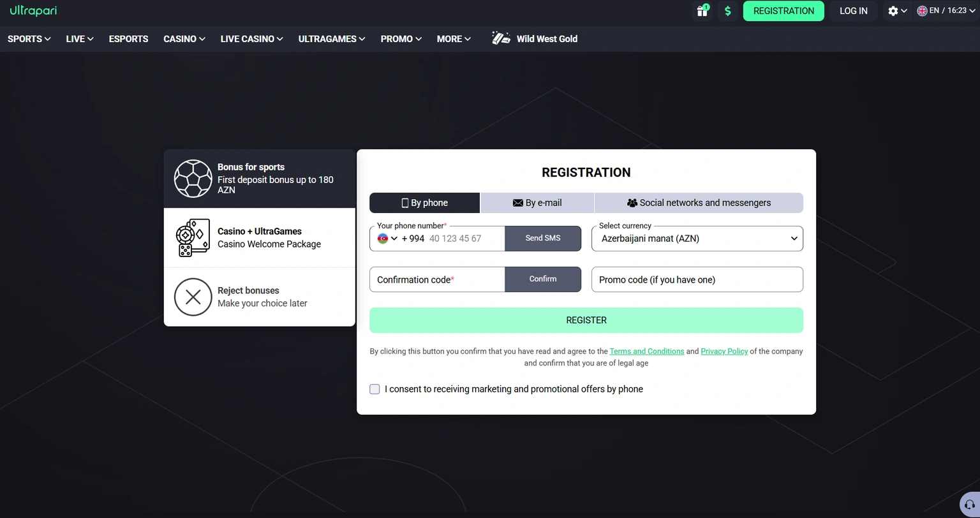Click the UK flag language icon

click(x=922, y=11)
